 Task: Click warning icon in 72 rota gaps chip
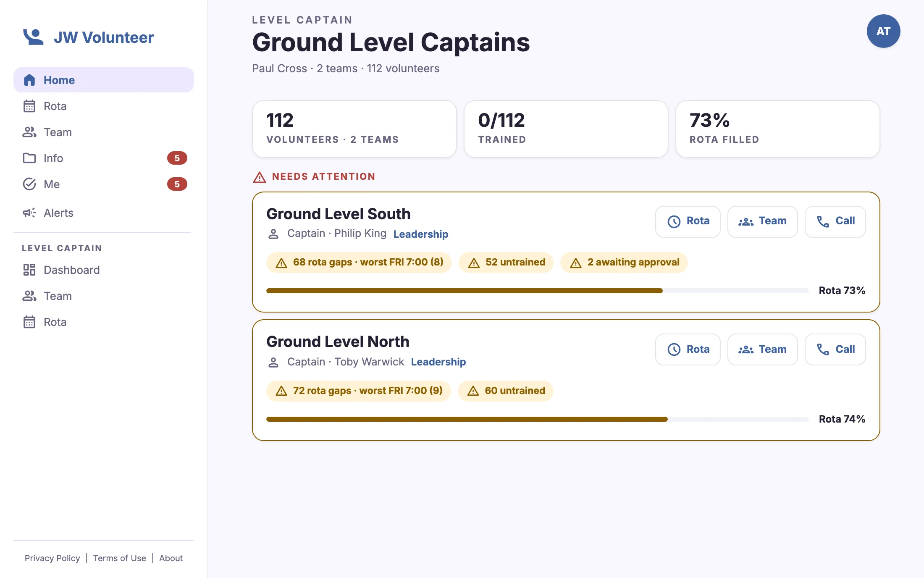pos(281,391)
